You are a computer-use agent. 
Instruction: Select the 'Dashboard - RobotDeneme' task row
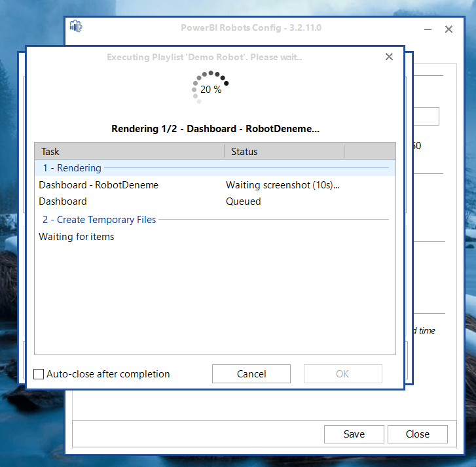[98, 185]
